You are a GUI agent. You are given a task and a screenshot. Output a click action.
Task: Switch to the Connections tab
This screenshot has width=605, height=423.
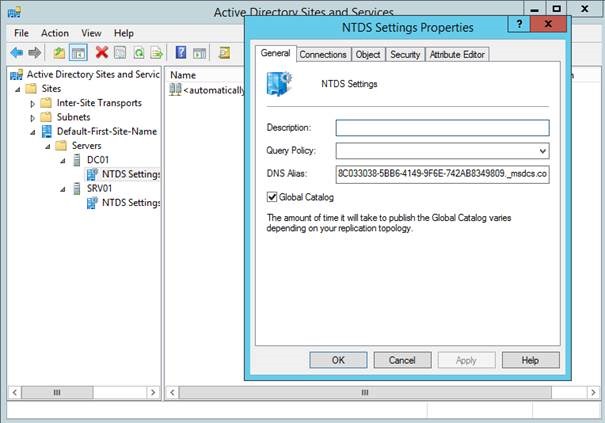(x=323, y=54)
